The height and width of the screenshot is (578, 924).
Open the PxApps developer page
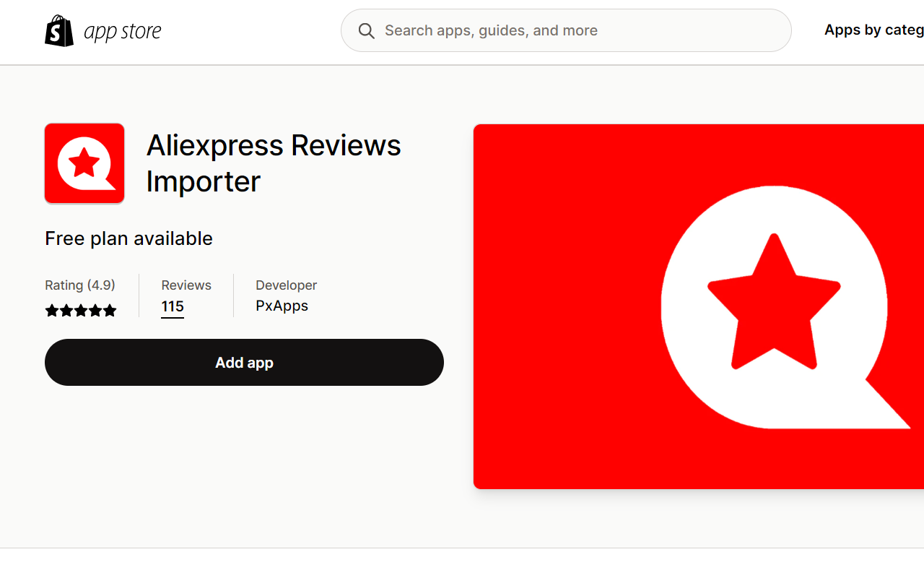pos(282,306)
